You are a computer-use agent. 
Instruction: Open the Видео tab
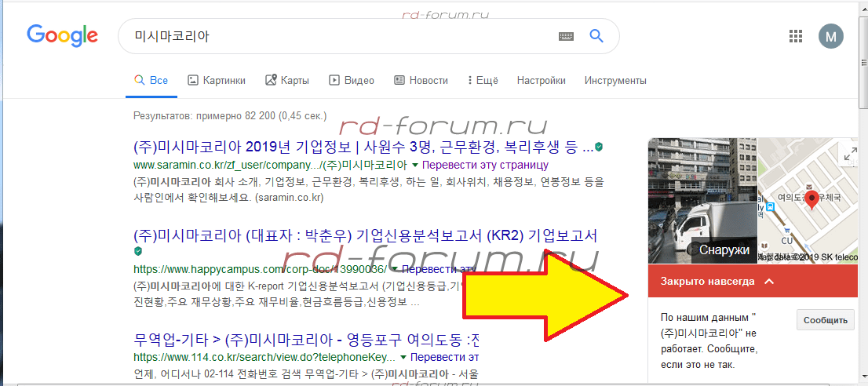[352, 80]
